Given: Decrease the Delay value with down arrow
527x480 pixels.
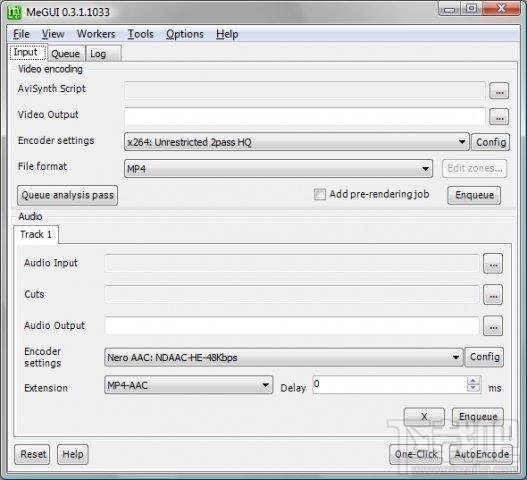Looking at the screenshot, I should click(473, 389).
